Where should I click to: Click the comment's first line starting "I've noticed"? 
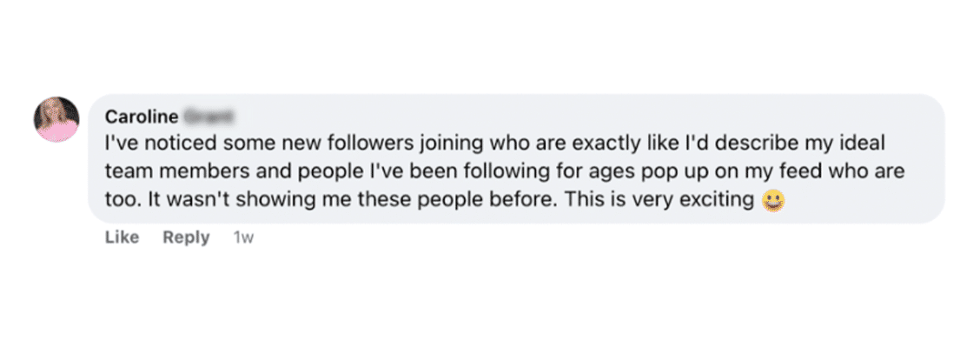(x=495, y=144)
